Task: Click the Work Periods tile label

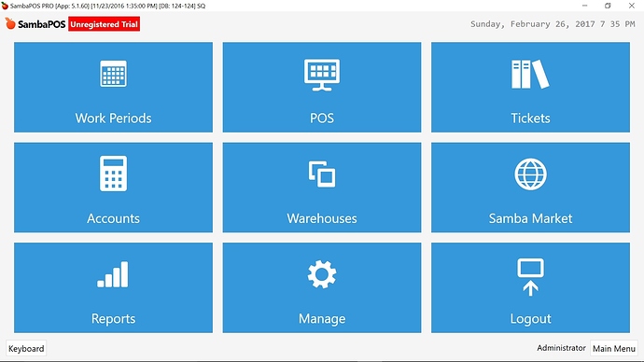Action: pos(113,118)
